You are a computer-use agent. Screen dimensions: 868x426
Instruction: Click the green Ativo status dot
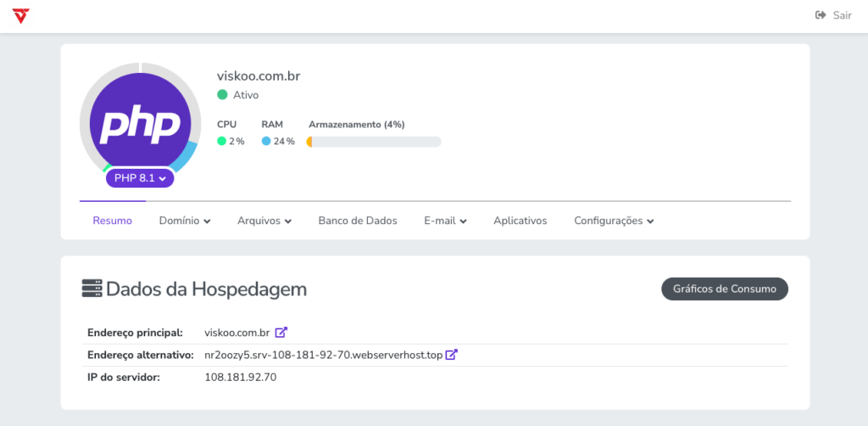[x=223, y=95]
